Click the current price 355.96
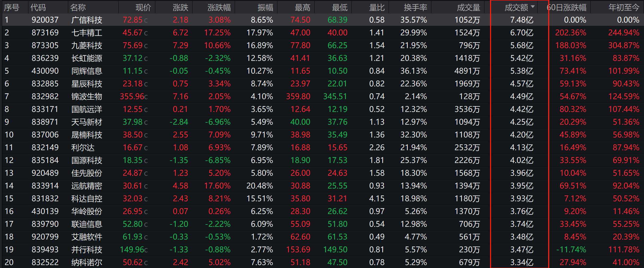Screen dimensions: 644x268 (x=132, y=97)
